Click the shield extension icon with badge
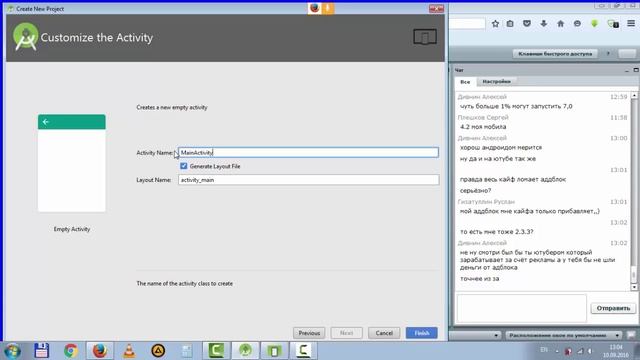The image size is (640, 360). [613, 24]
